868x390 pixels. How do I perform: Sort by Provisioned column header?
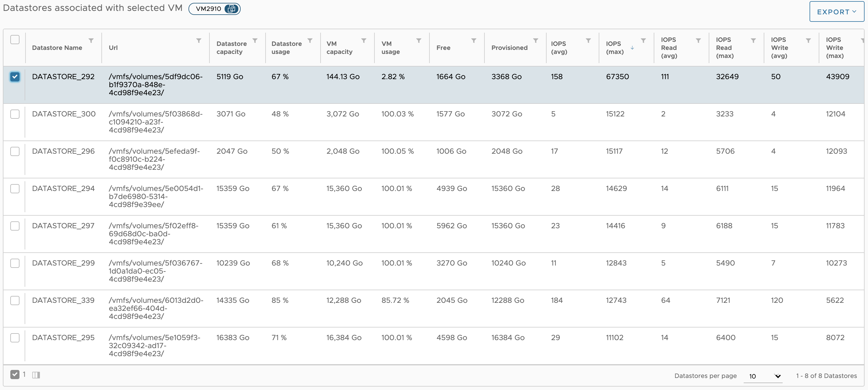[509, 48]
